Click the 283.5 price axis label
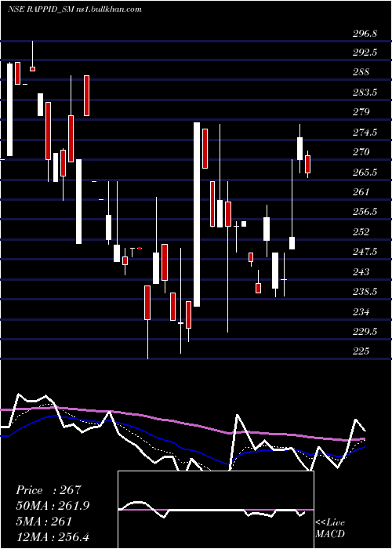This screenshot has height=549, width=392. point(365,93)
